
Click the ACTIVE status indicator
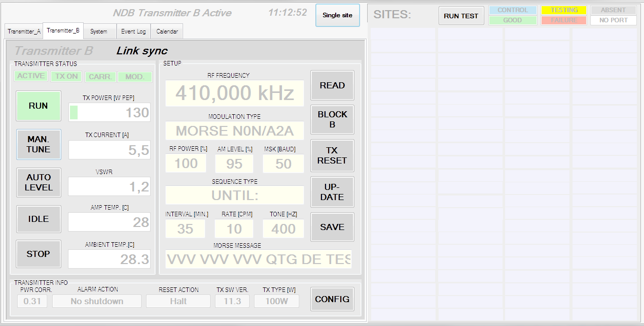pyautogui.click(x=31, y=76)
